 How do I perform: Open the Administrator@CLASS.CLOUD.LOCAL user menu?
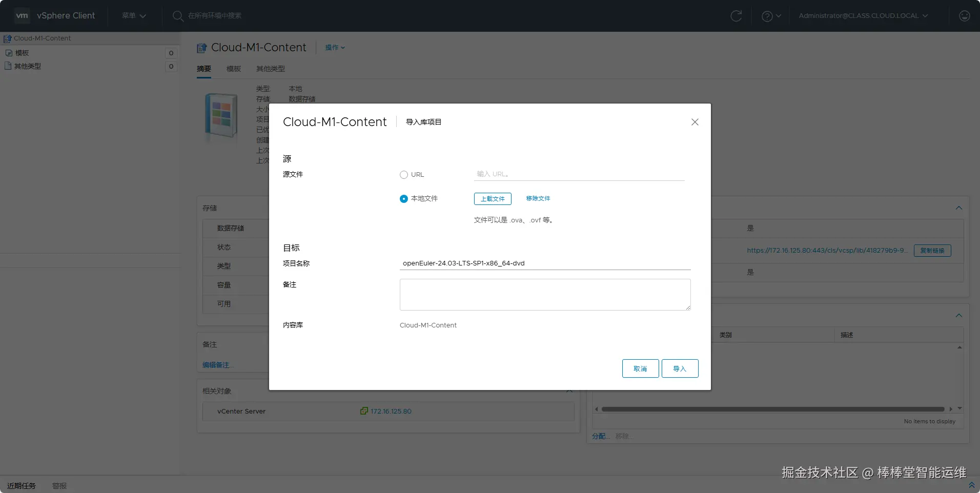point(863,16)
